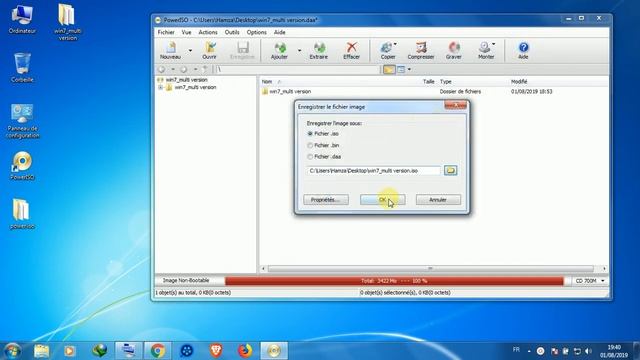Select win7_multi version folder in file list
640x360 pixels.
tap(286, 91)
